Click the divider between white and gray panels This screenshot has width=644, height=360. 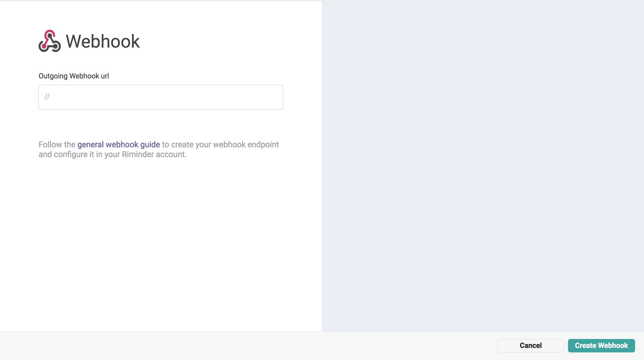322,165
